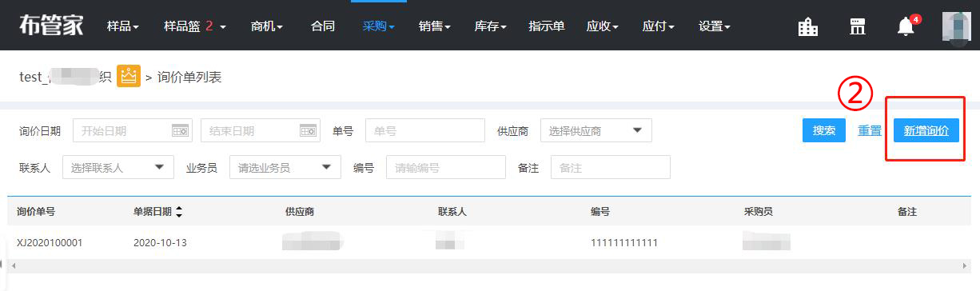Screen dimensions: 980x291
Task: Click the date cell 2020-10-13
Action: pos(160,242)
